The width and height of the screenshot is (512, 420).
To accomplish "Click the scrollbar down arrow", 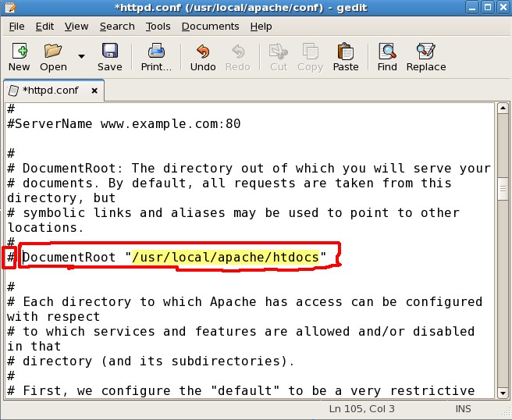I will pyautogui.click(x=503, y=393).
